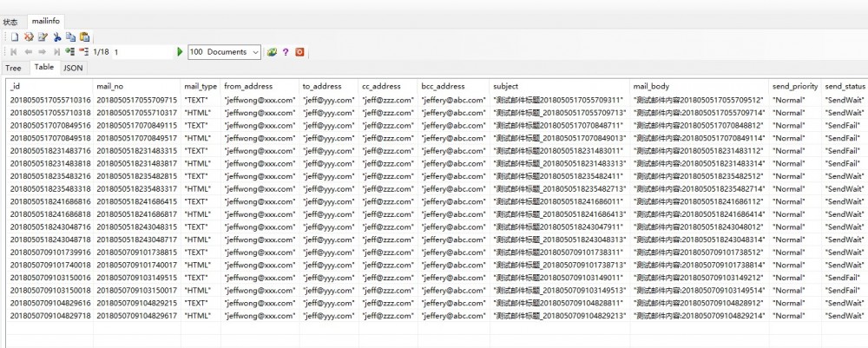Select mail_body cell ending 2018050709104829214

(x=700, y=316)
